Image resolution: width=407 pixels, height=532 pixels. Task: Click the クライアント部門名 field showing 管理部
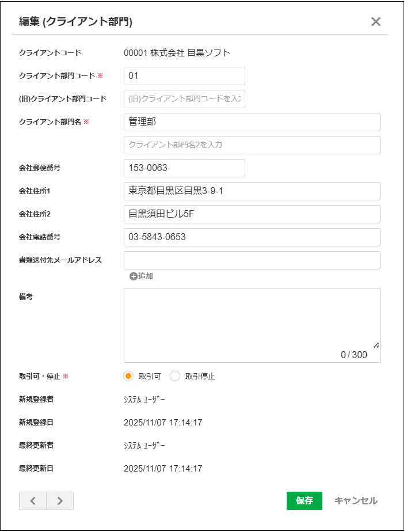250,121
